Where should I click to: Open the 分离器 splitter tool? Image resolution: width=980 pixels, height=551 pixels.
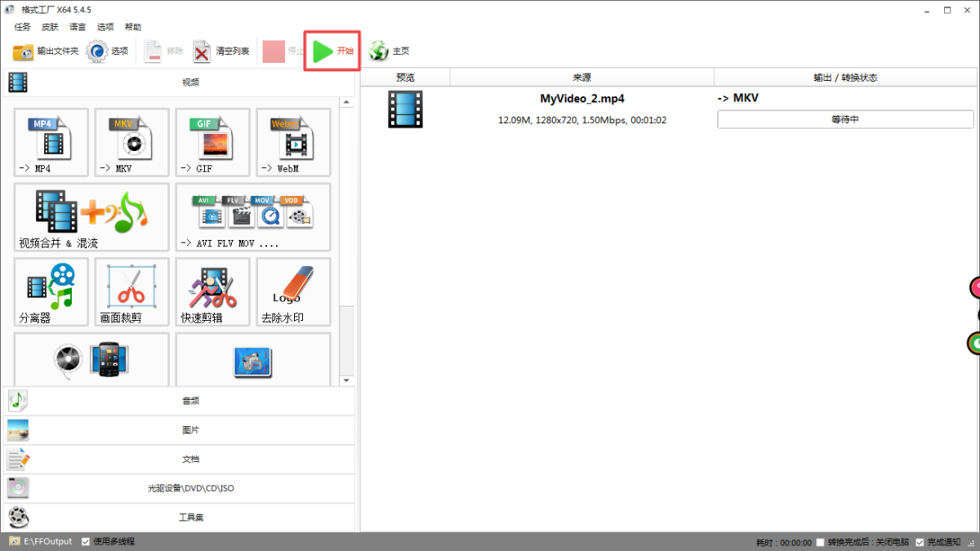pos(51,292)
